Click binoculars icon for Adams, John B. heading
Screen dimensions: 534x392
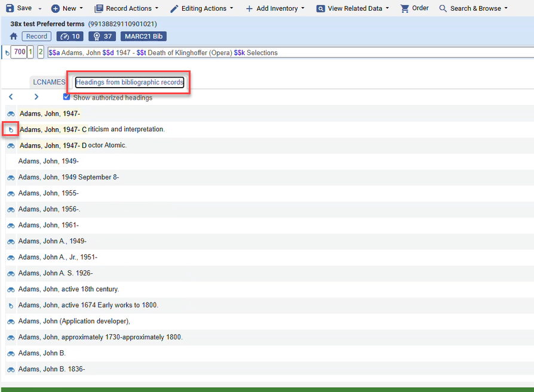point(11,354)
